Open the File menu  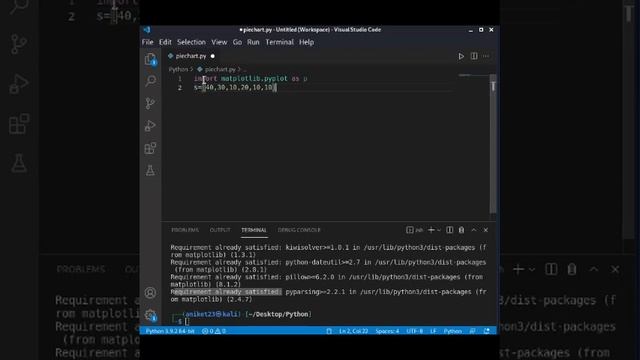tap(148, 42)
